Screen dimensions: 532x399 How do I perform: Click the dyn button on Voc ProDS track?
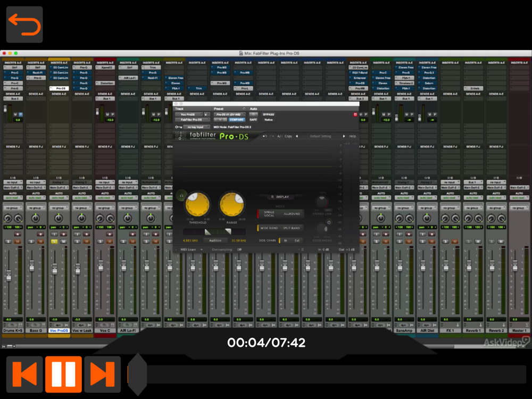tap(59, 325)
